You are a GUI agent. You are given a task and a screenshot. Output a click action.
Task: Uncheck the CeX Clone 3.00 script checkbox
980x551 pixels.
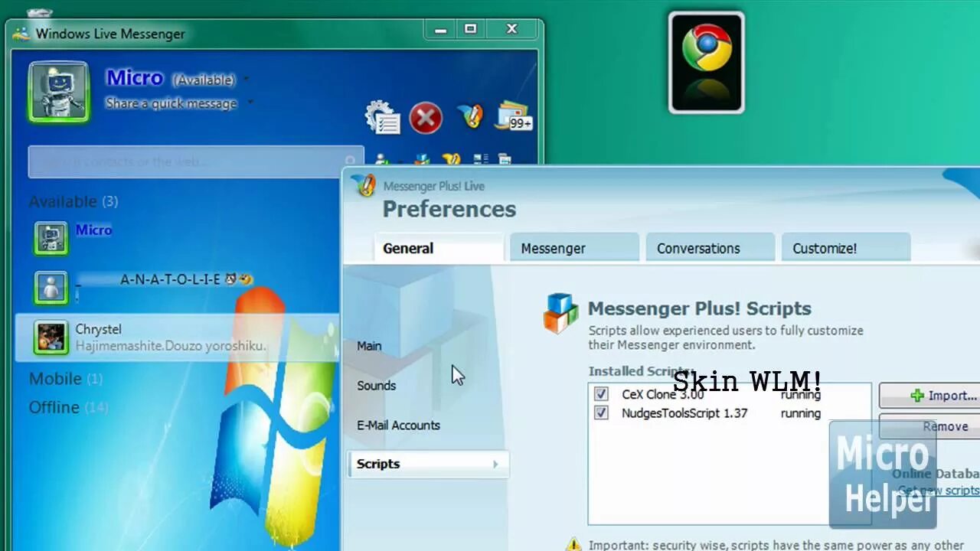tap(601, 394)
